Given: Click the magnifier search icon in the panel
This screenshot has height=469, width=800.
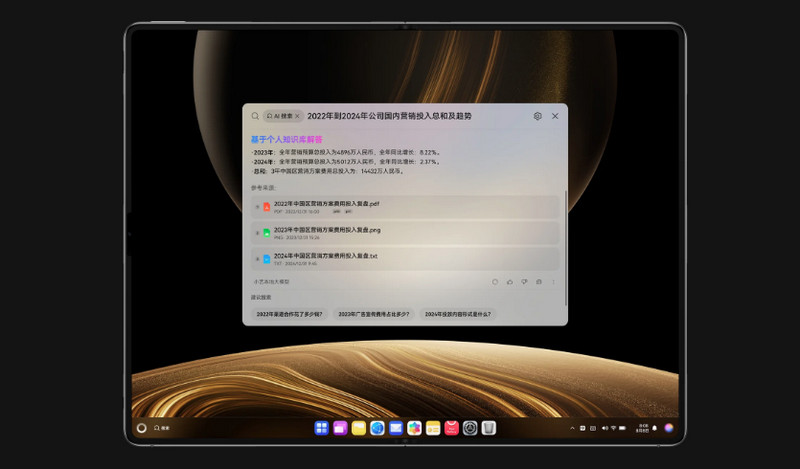Looking at the screenshot, I should coord(255,116).
